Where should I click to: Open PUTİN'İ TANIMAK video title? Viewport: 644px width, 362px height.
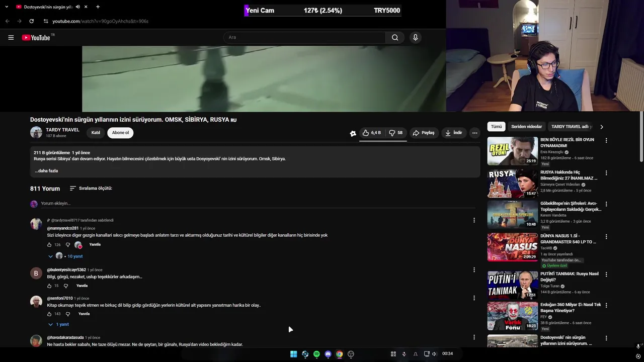(x=570, y=277)
